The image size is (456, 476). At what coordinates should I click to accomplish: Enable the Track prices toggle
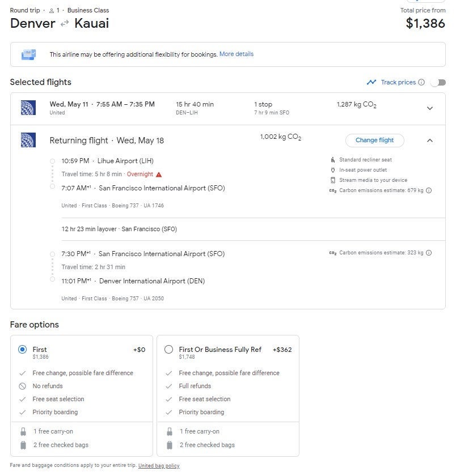tap(438, 82)
